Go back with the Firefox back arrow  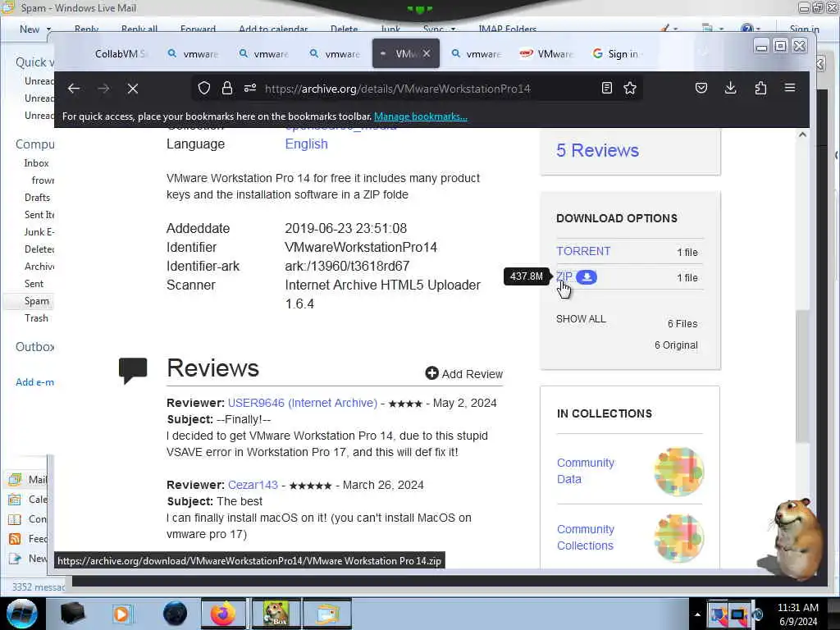74,89
